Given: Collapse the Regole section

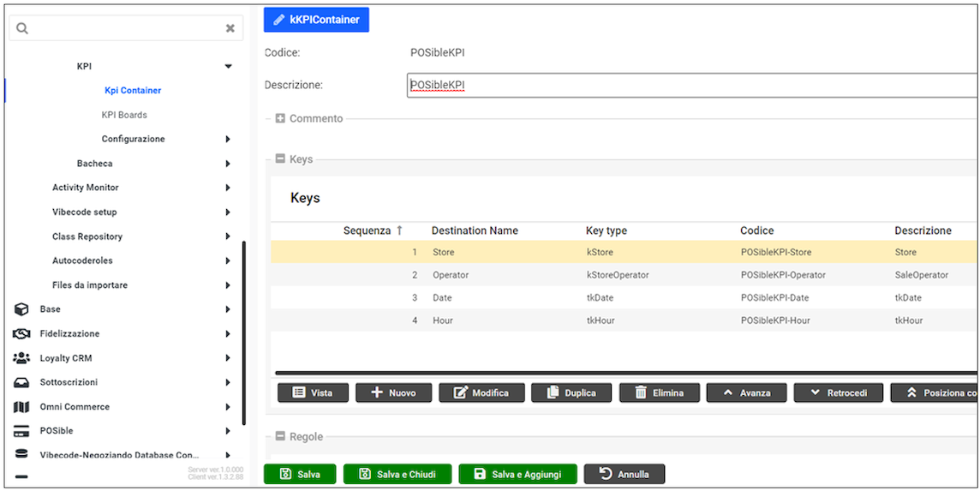Looking at the screenshot, I should (280, 437).
